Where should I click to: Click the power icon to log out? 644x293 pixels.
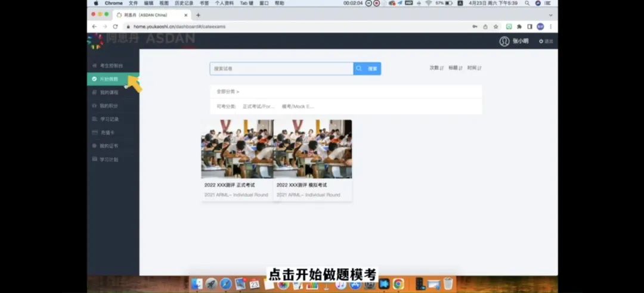coord(541,41)
